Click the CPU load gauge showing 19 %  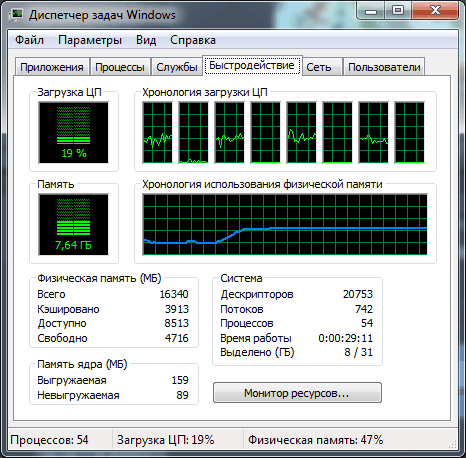click(73, 133)
